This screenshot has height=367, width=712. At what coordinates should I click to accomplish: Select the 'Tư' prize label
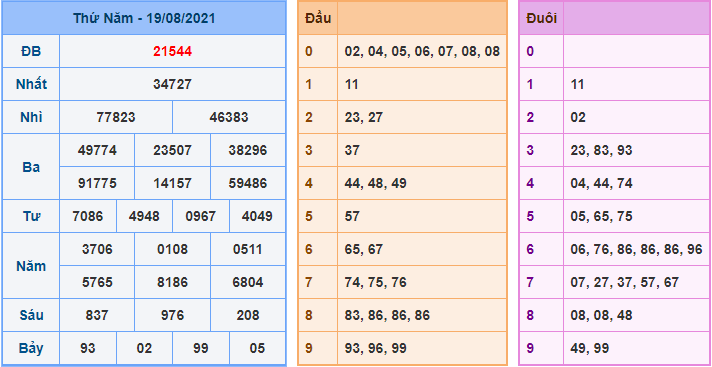pyautogui.click(x=31, y=216)
